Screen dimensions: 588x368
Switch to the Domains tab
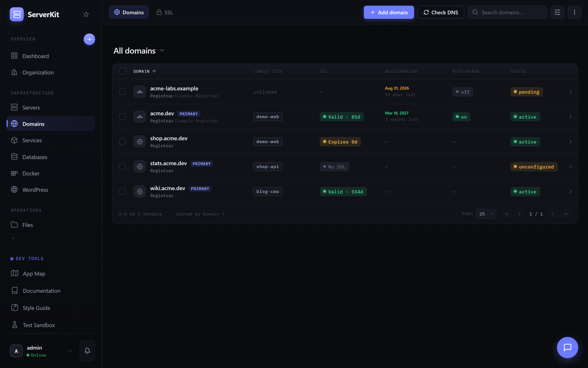129,12
